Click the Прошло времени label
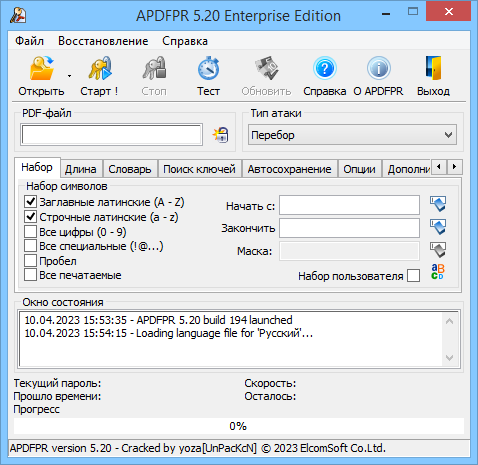This screenshot has width=478, height=465. (57, 396)
